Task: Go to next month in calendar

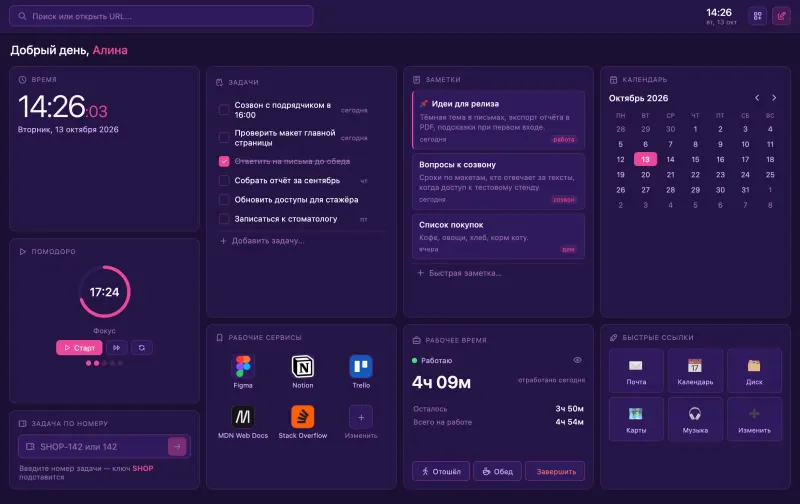Action: coord(774,97)
